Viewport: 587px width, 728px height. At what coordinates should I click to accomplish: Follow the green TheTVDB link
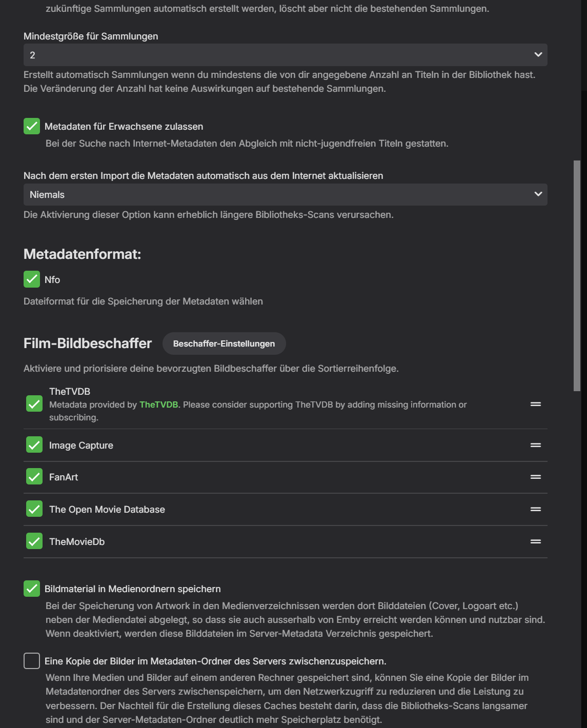point(159,405)
